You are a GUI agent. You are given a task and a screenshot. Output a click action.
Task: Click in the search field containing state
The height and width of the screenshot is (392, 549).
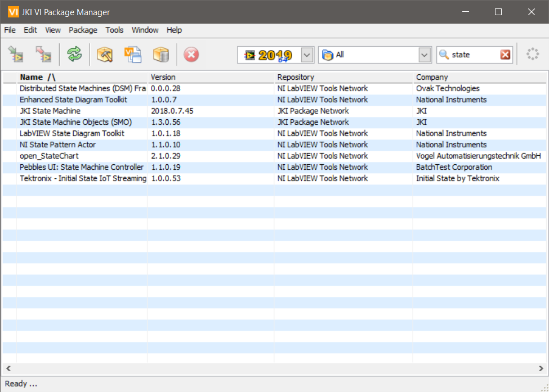click(x=475, y=55)
